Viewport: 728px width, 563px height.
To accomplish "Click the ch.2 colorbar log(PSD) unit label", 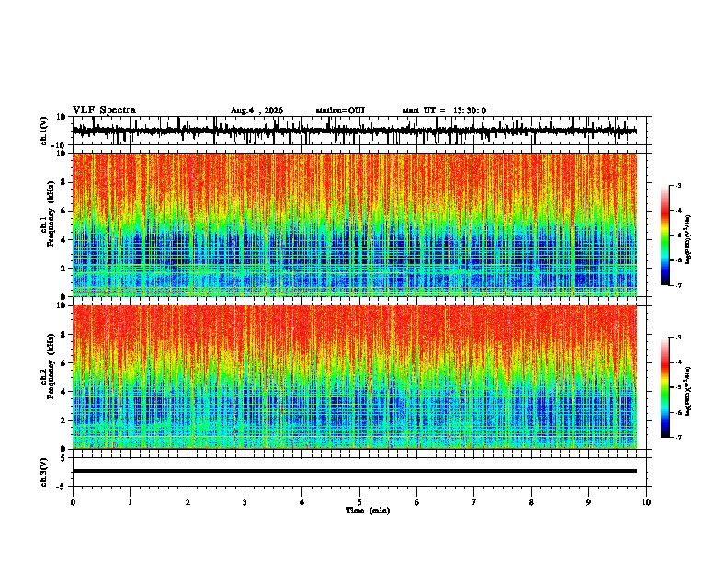I will (x=688, y=391).
